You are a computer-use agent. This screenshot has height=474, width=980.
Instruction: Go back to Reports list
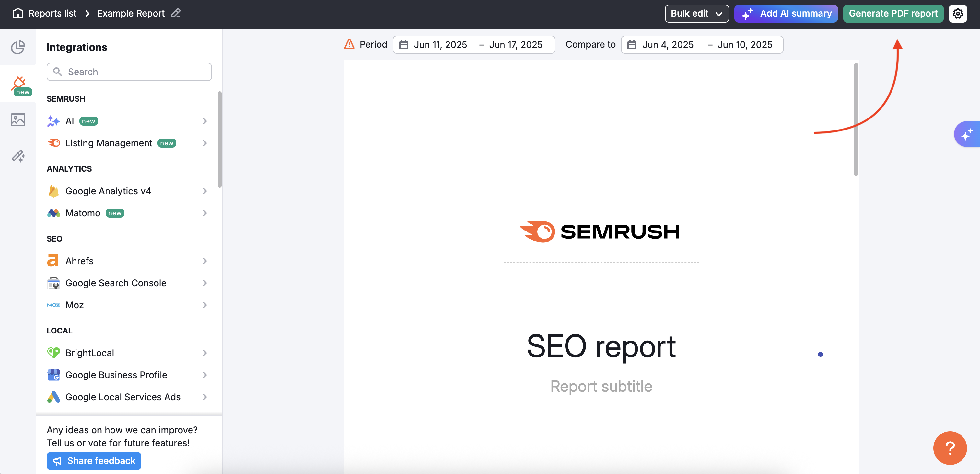pyautogui.click(x=52, y=13)
